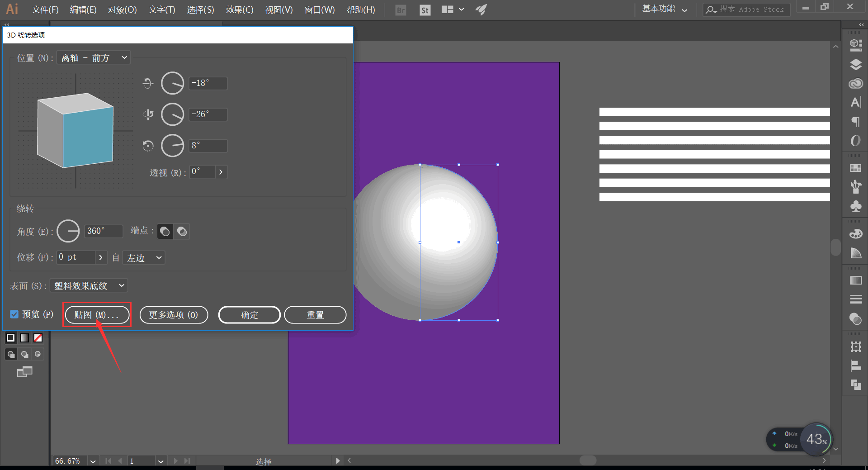Click the 重置 Reset button
Image resolution: width=868 pixels, height=470 pixels.
click(x=316, y=315)
